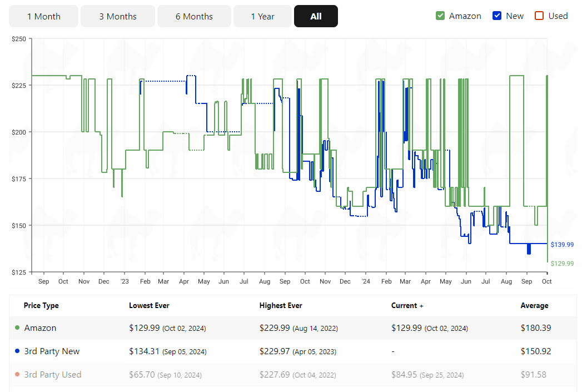Select the 3rd Party New row label
Screen dimensions: 582x392
point(52,351)
